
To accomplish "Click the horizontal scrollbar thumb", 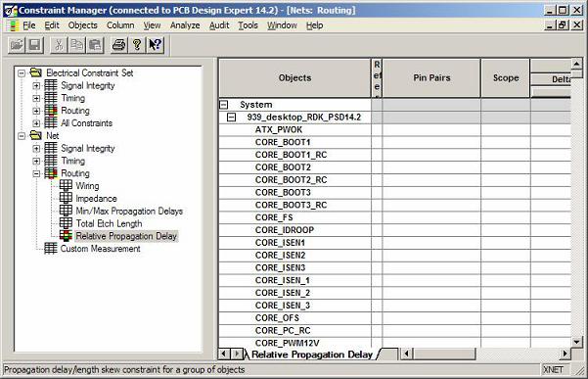I will [x=444, y=354].
